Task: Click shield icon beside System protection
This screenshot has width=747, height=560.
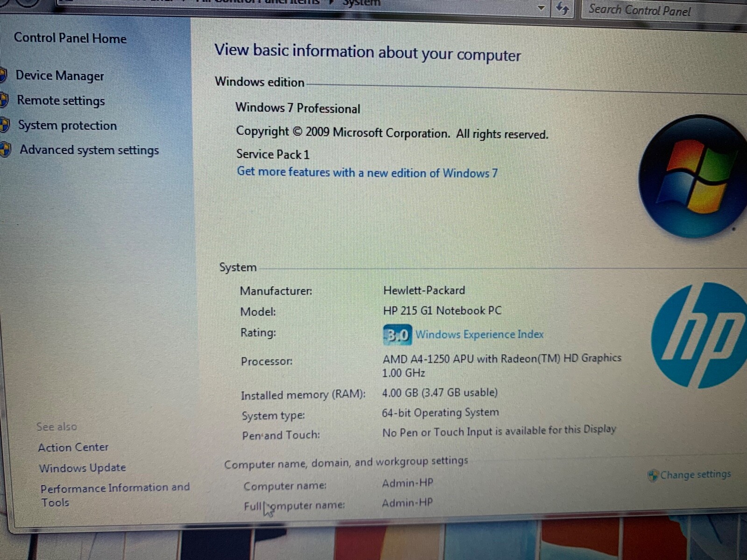Action: 5,125
